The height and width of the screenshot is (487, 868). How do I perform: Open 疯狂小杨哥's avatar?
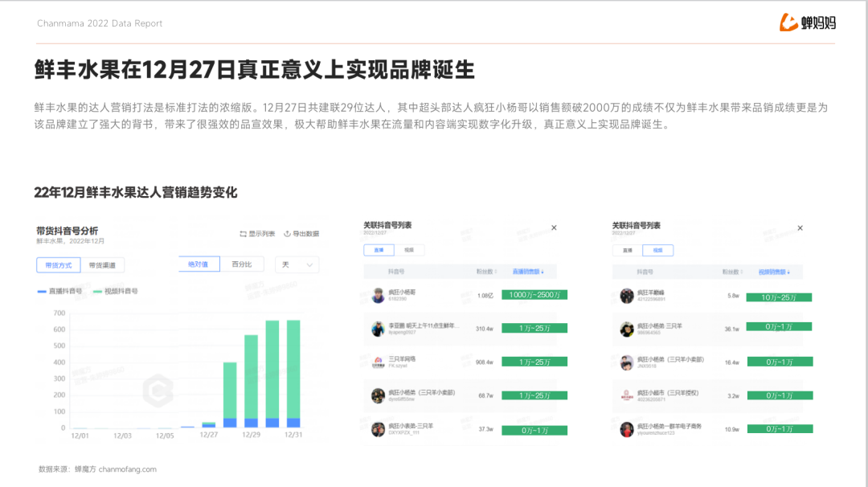378,295
